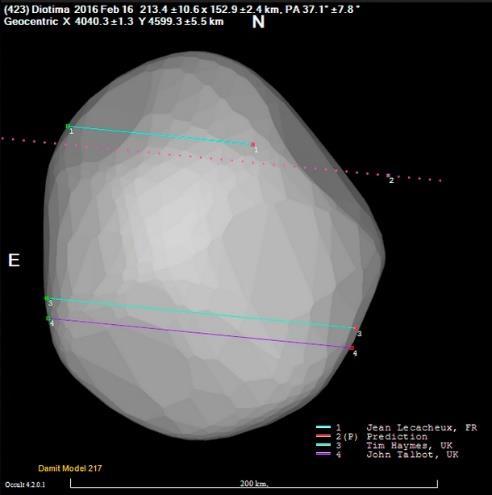This screenshot has width=492, height=495.
Task: Click the dimensions text '213.4 ±10.6 x 152.9 ±2.4 km'
Action: [209, 9]
